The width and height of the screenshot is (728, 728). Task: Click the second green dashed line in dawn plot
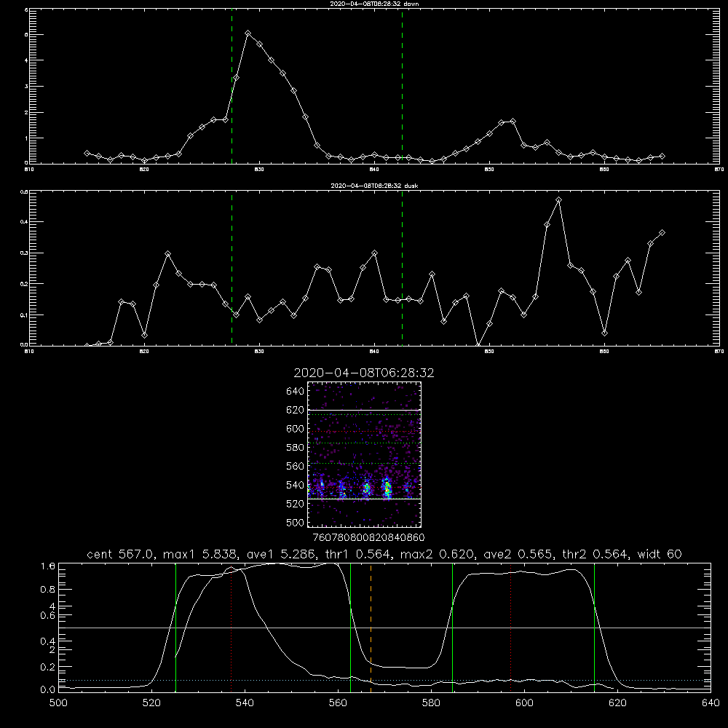(x=402, y=87)
